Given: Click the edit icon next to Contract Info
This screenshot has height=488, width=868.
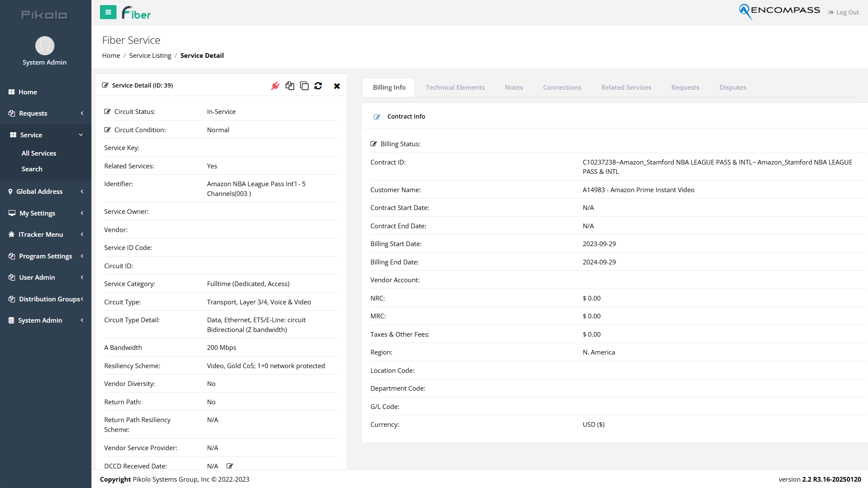Looking at the screenshot, I should click(377, 116).
